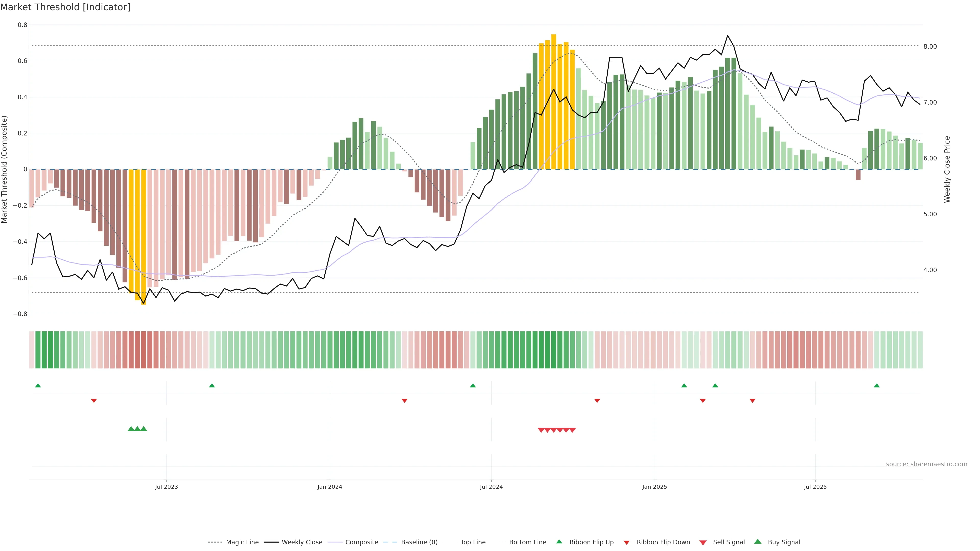The width and height of the screenshot is (980, 551).
Task: Click the Buy Signal legend triangle icon
Action: coord(757,542)
